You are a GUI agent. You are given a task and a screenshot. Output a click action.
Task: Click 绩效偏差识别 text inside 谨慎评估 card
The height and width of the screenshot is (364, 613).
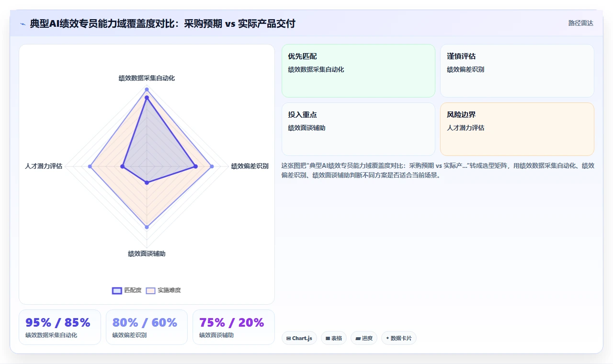pyautogui.click(x=465, y=69)
